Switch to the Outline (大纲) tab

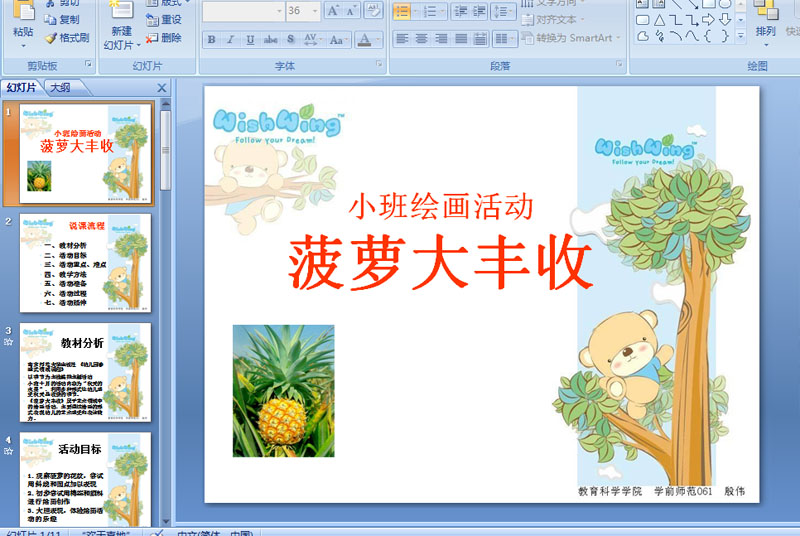coord(61,88)
